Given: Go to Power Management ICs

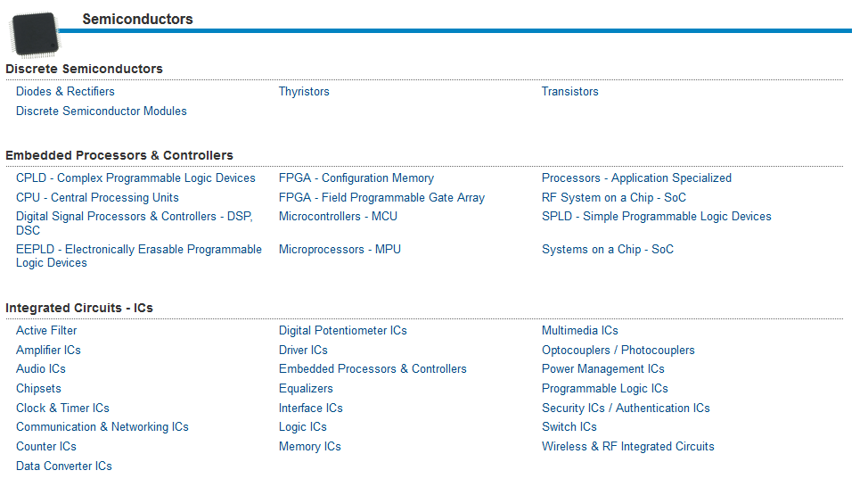Looking at the screenshot, I should point(602,369).
